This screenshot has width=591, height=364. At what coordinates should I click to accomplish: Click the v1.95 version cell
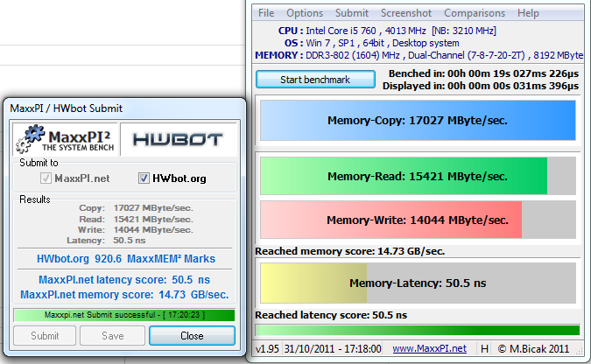pyautogui.click(x=267, y=349)
